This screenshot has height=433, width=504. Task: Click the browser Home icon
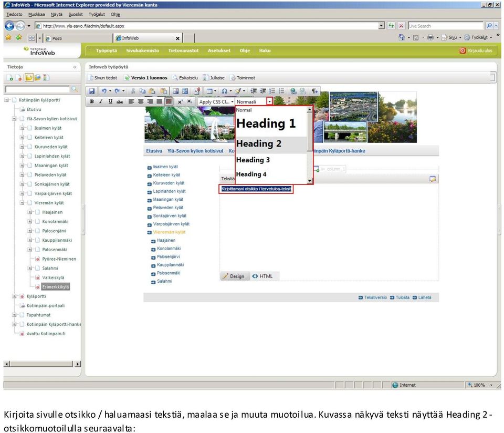[x=402, y=37]
